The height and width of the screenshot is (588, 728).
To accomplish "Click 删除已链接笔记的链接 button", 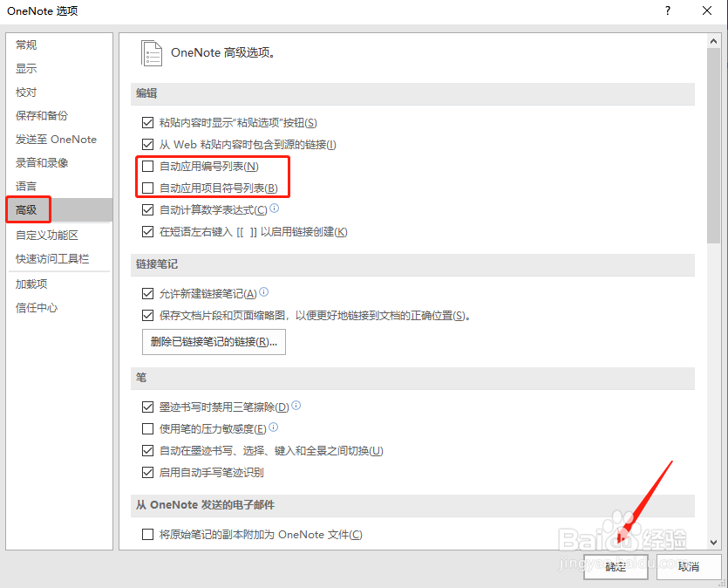I will 214,342.
